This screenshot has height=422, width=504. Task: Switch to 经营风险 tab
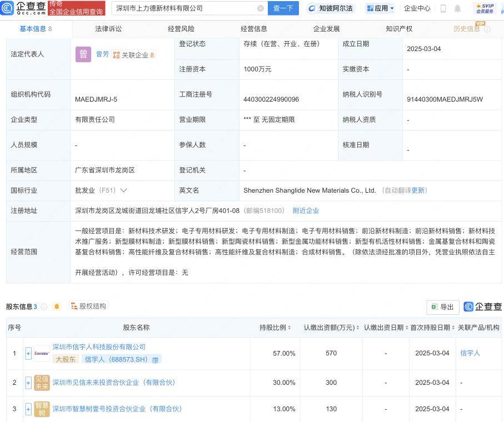(181, 29)
